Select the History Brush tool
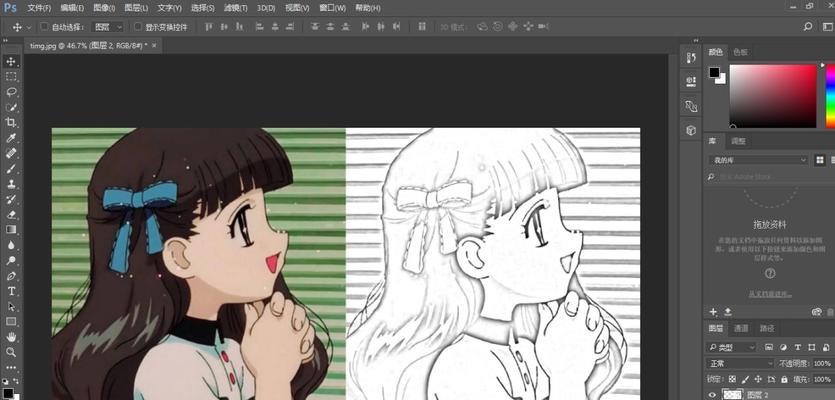 [11, 199]
